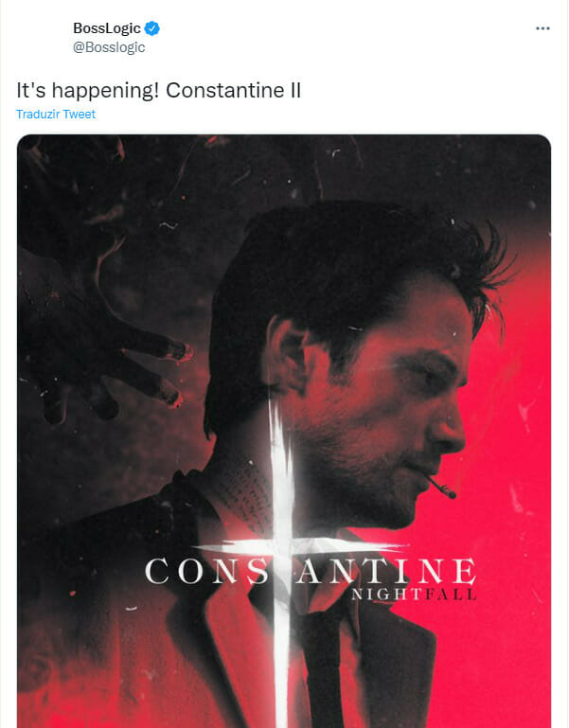Click the blue verified badge
This screenshot has width=569, height=728.
click(x=150, y=28)
